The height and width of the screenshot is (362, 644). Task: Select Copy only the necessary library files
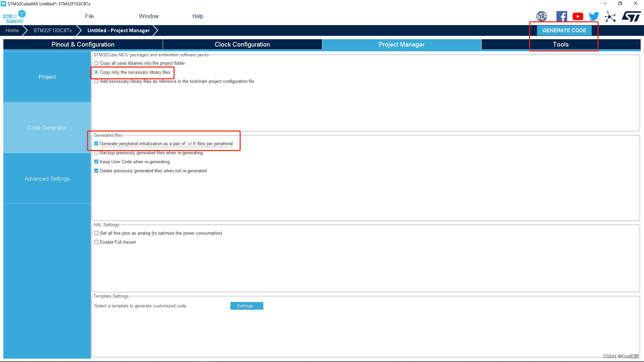click(96, 72)
